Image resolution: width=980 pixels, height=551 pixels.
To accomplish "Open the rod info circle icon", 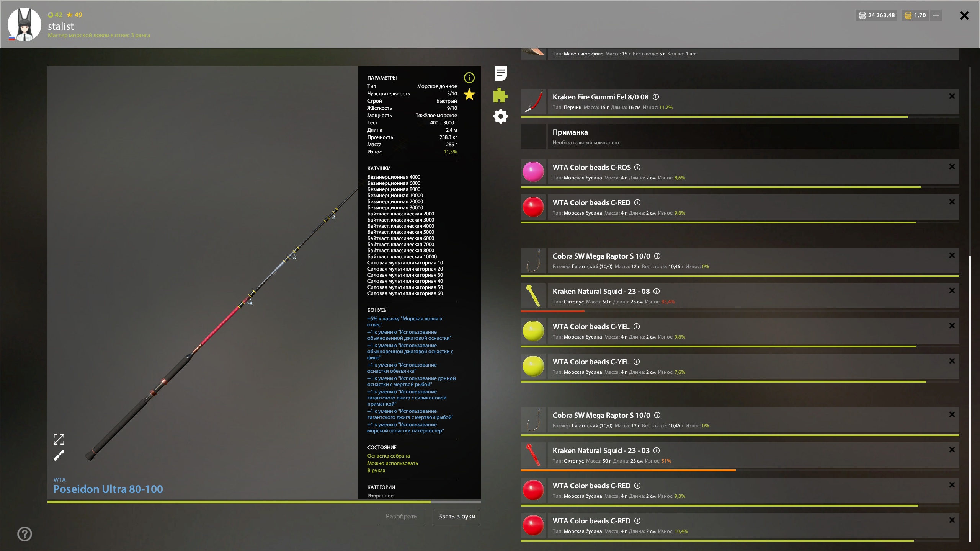I will click(x=469, y=78).
